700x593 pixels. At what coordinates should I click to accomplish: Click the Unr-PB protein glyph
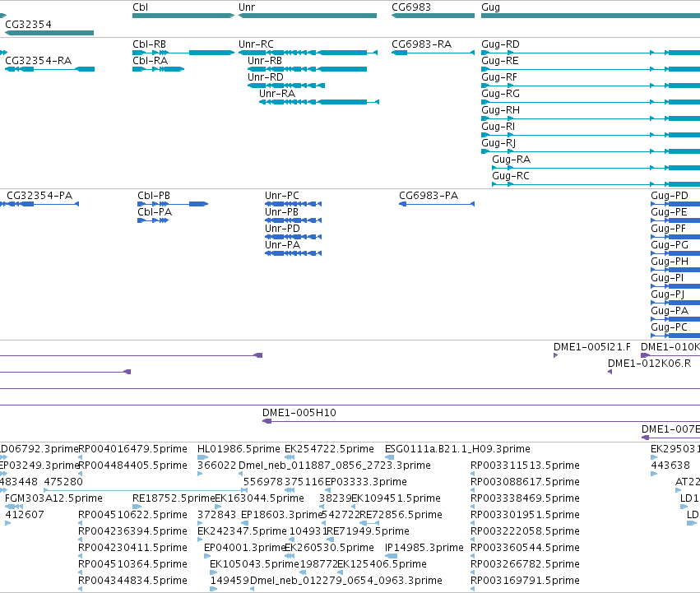click(294, 220)
